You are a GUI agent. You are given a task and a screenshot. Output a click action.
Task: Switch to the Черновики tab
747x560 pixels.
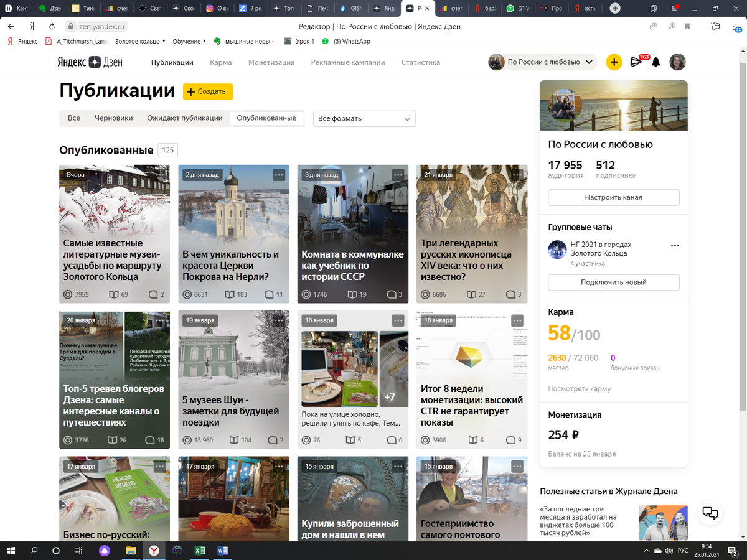click(114, 118)
